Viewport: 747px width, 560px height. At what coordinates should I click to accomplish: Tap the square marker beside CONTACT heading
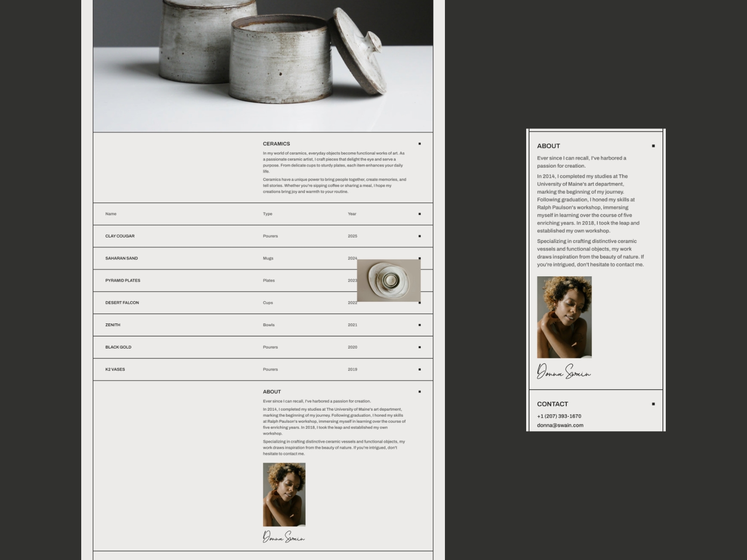point(653,404)
